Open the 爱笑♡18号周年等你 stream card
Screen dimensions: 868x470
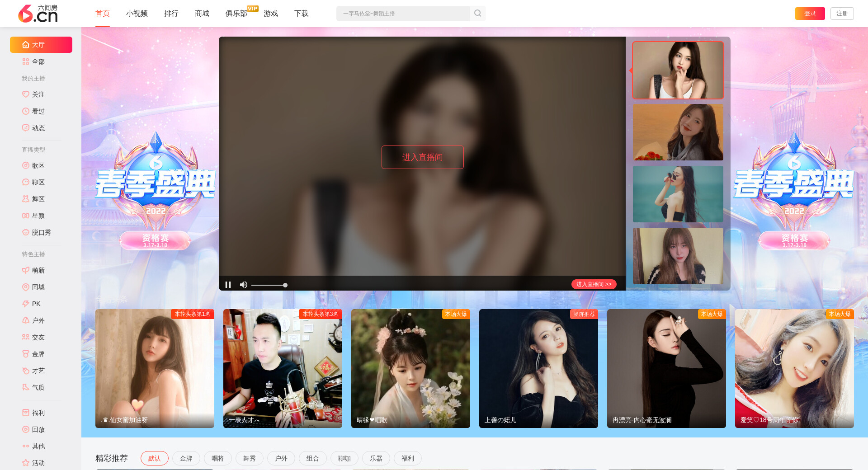(794, 368)
